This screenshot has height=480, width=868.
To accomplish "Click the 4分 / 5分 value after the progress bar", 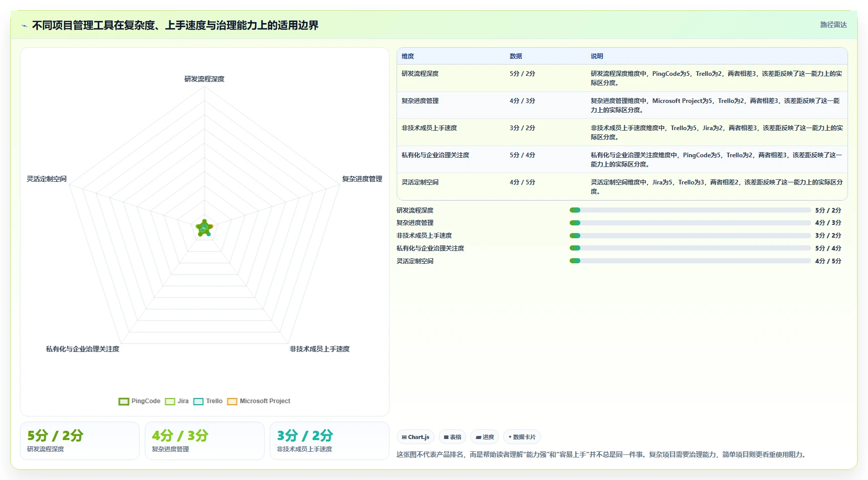I will click(828, 261).
